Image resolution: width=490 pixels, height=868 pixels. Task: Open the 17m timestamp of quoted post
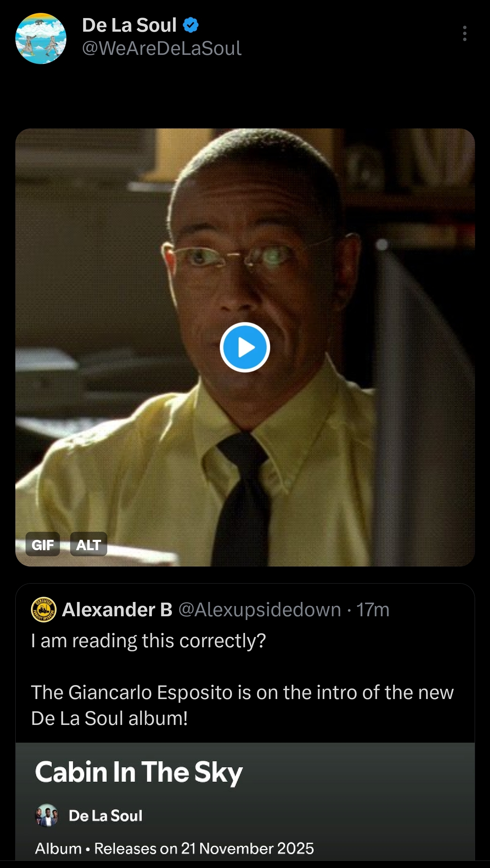click(x=373, y=609)
